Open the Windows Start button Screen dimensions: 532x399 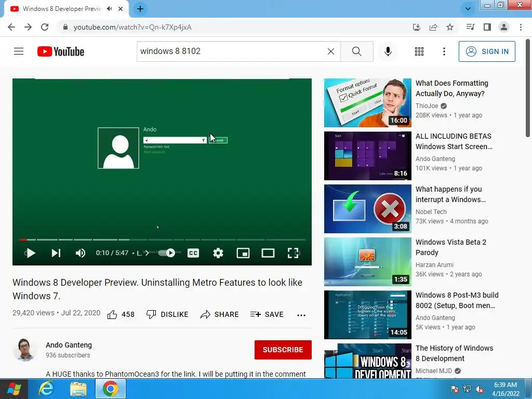pyautogui.click(x=14, y=389)
